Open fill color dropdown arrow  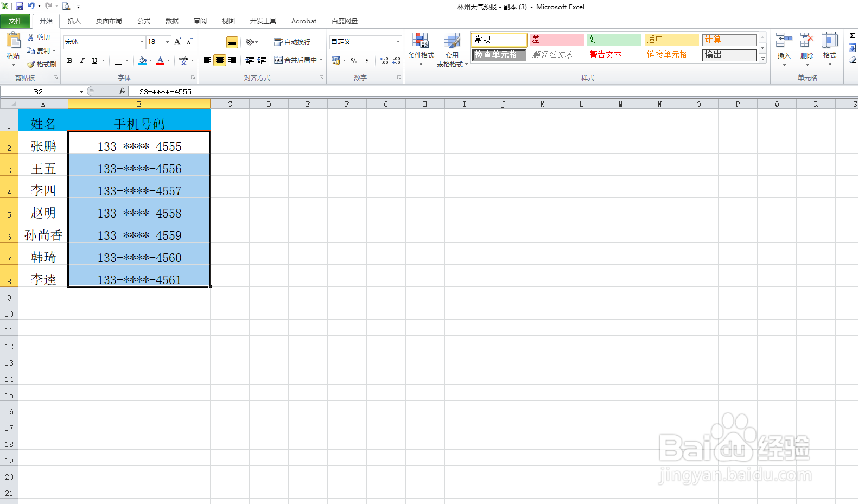150,61
